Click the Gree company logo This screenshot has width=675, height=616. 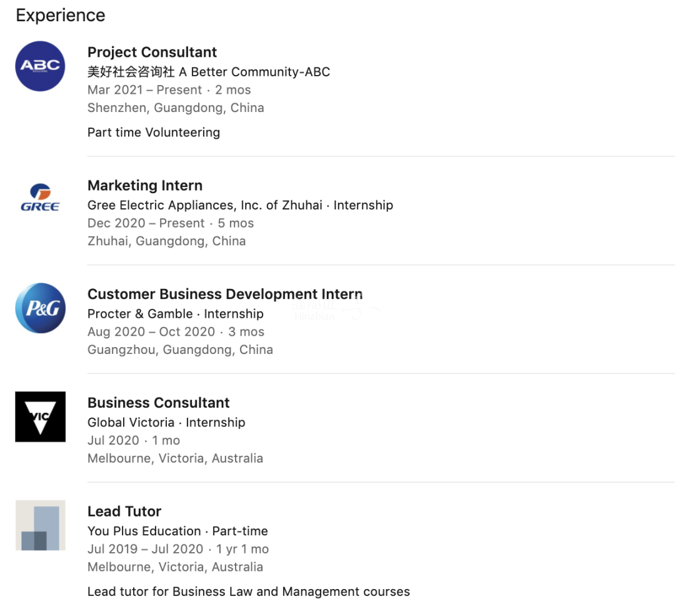click(40, 197)
